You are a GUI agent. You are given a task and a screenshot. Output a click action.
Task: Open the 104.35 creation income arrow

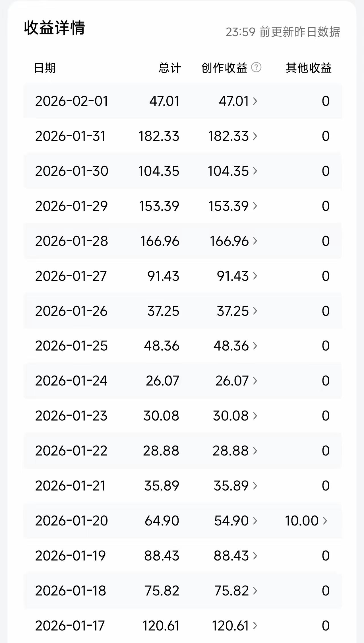(255, 171)
